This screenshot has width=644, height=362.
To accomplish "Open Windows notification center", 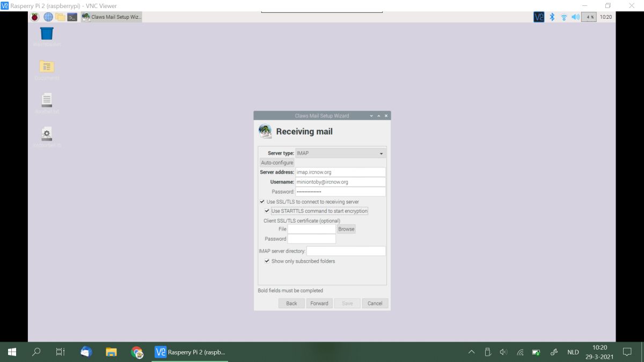I will pyautogui.click(x=627, y=352).
